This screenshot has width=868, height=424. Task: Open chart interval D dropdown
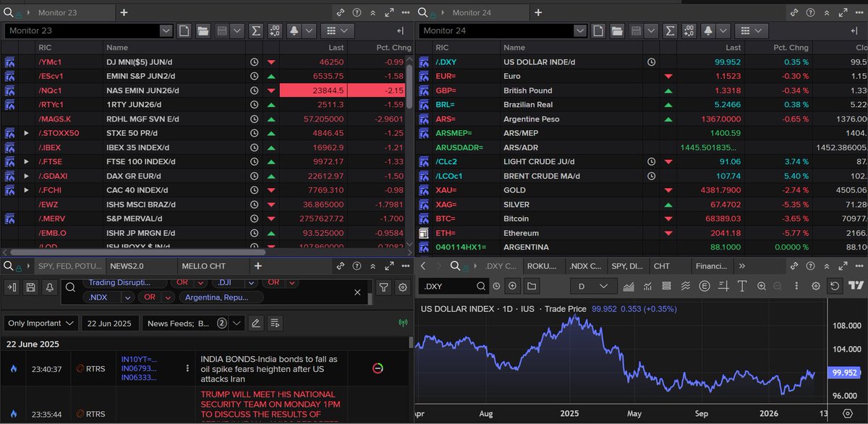coord(592,286)
